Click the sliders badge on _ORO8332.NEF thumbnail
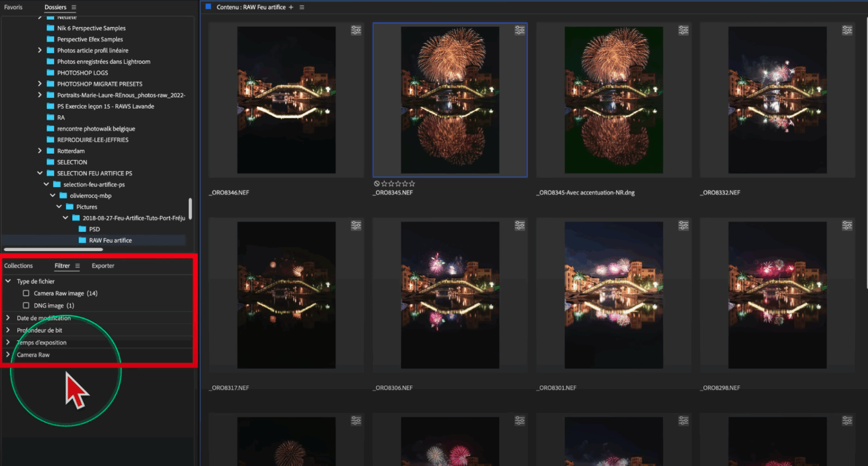 click(x=847, y=30)
